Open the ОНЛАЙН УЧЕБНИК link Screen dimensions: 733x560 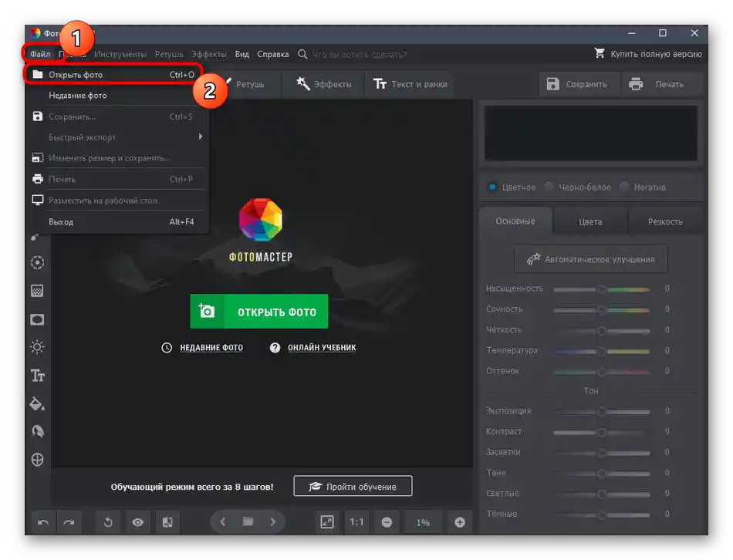[322, 348]
